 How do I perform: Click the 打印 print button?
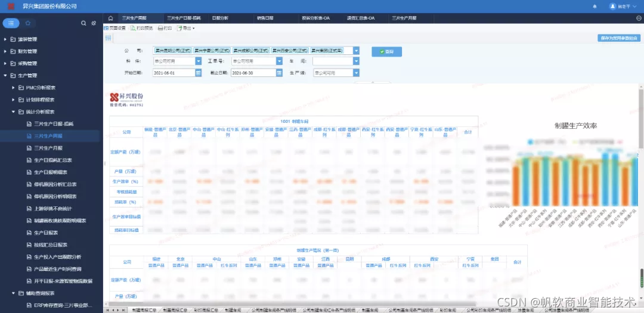click(x=165, y=29)
